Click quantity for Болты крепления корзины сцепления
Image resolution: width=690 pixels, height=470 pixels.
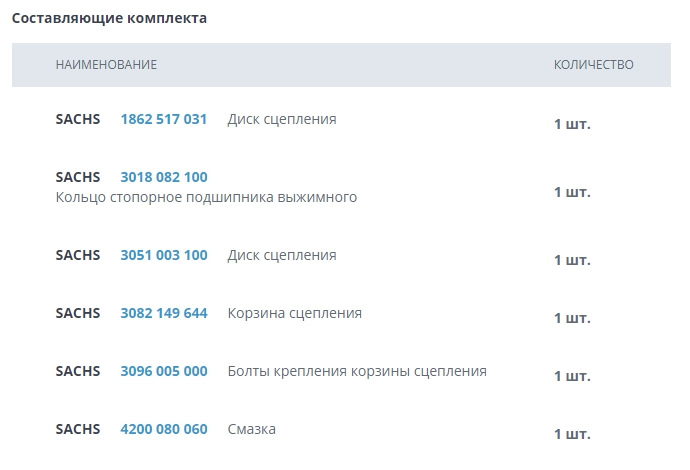tap(572, 377)
